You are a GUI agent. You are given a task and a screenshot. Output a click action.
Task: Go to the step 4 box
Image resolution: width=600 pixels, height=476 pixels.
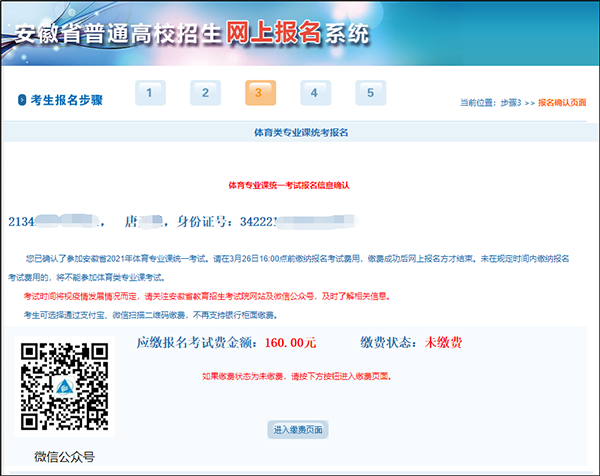tap(314, 93)
